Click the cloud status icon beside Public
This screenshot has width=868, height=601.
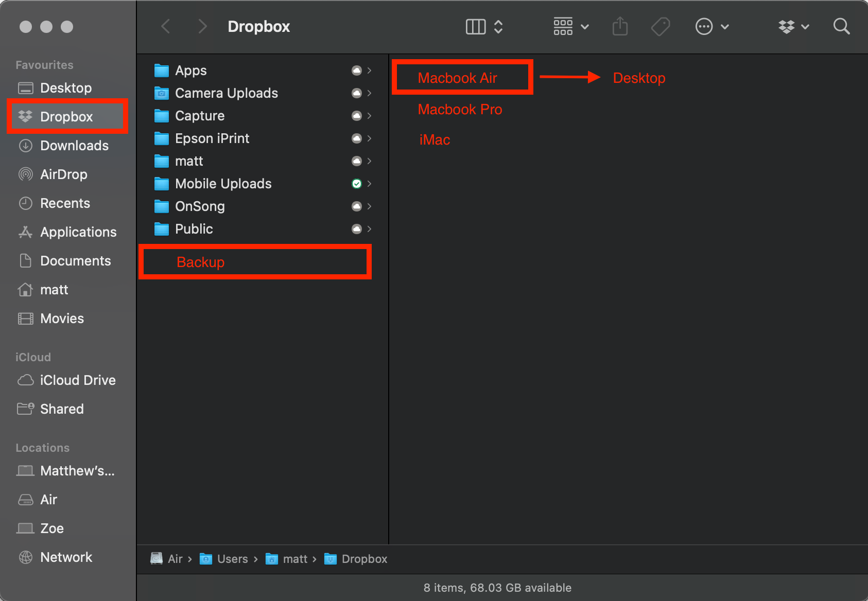click(x=356, y=229)
